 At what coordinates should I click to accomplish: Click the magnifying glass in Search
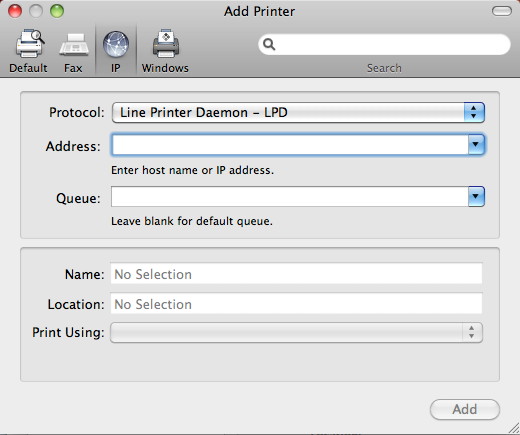(269, 44)
